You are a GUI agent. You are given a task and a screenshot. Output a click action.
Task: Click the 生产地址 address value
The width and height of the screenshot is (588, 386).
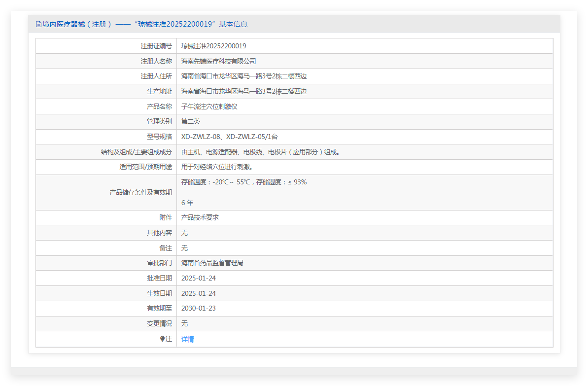[243, 91]
